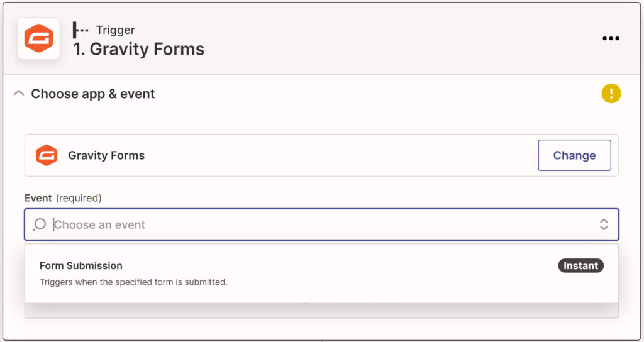
Task: Click the partially hidden field below dropdown
Action: pos(321,311)
